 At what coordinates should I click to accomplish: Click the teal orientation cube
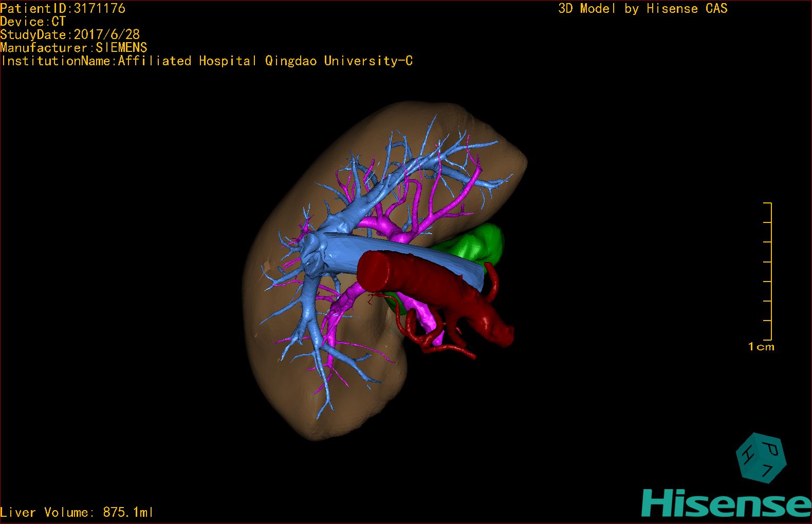[x=761, y=458]
